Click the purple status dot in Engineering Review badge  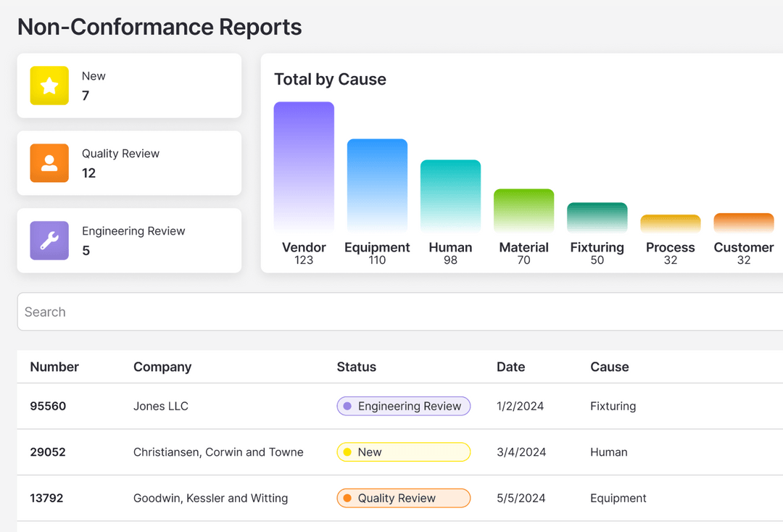348,406
